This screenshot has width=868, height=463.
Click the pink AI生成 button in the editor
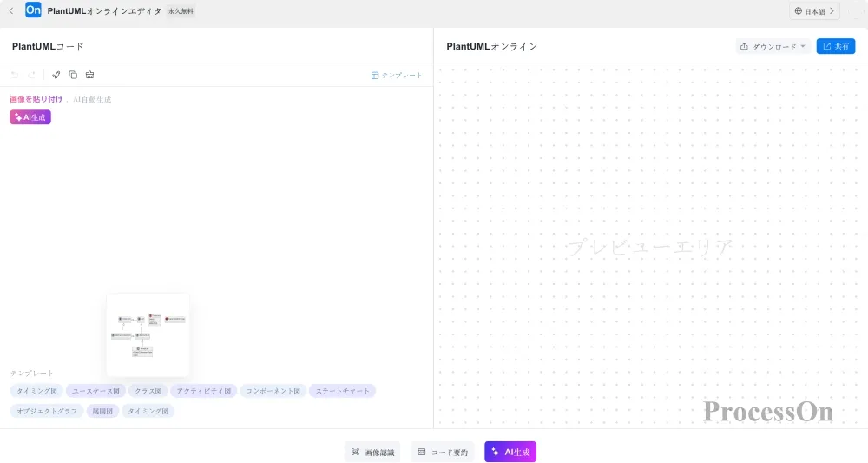pyautogui.click(x=30, y=117)
